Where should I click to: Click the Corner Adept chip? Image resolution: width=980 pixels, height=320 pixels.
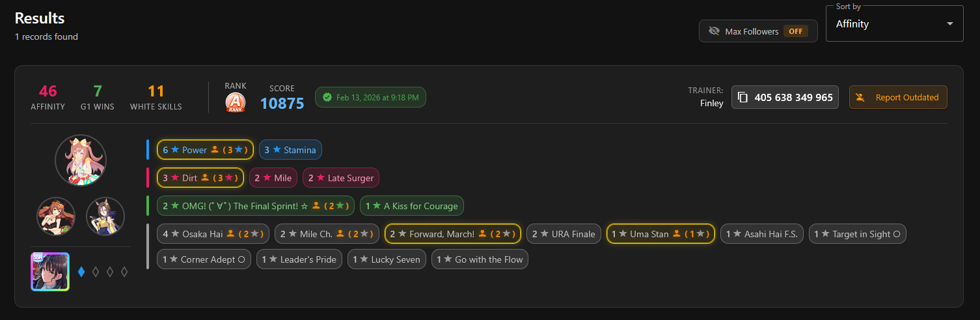click(204, 259)
